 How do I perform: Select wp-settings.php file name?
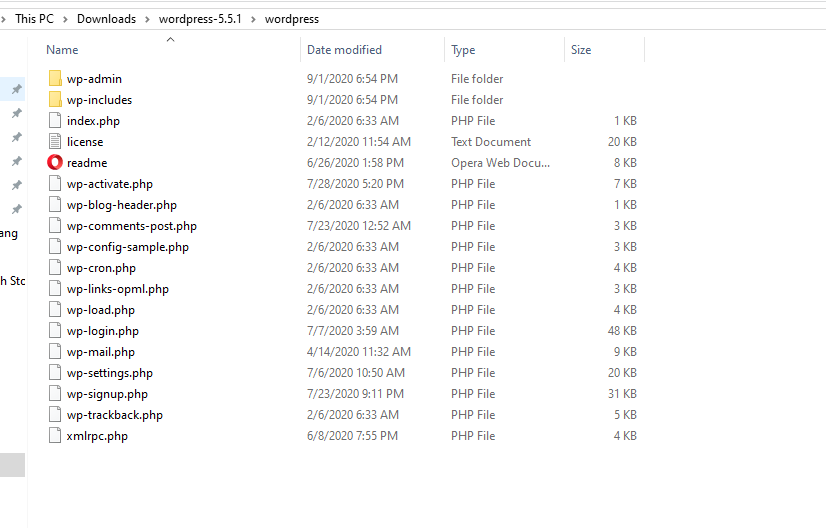pos(110,373)
